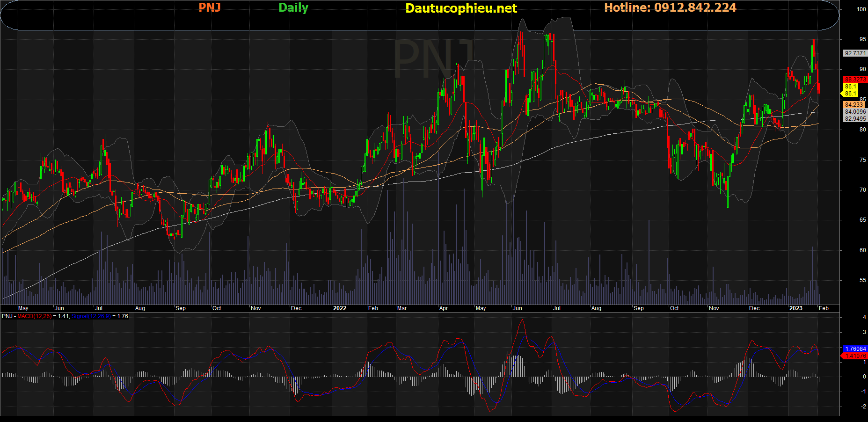Select the red 88.3273 price tag
868x422 pixels.
[x=855, y=80]
